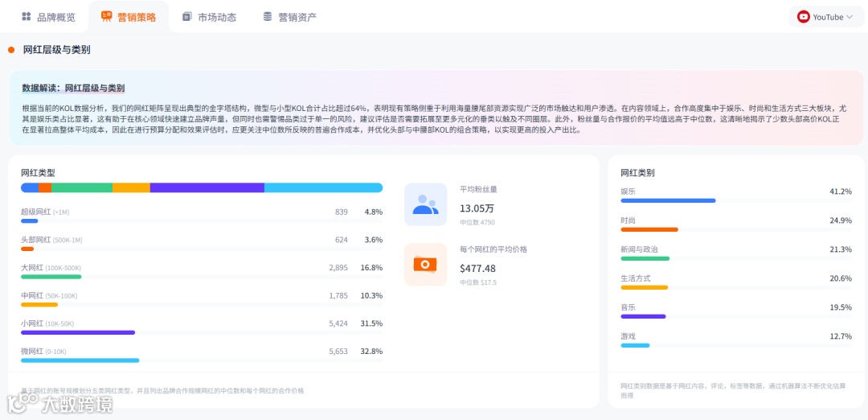868x420 pixels.
Task: Click the 网红类别 panel title
Action: click(637, 173)
